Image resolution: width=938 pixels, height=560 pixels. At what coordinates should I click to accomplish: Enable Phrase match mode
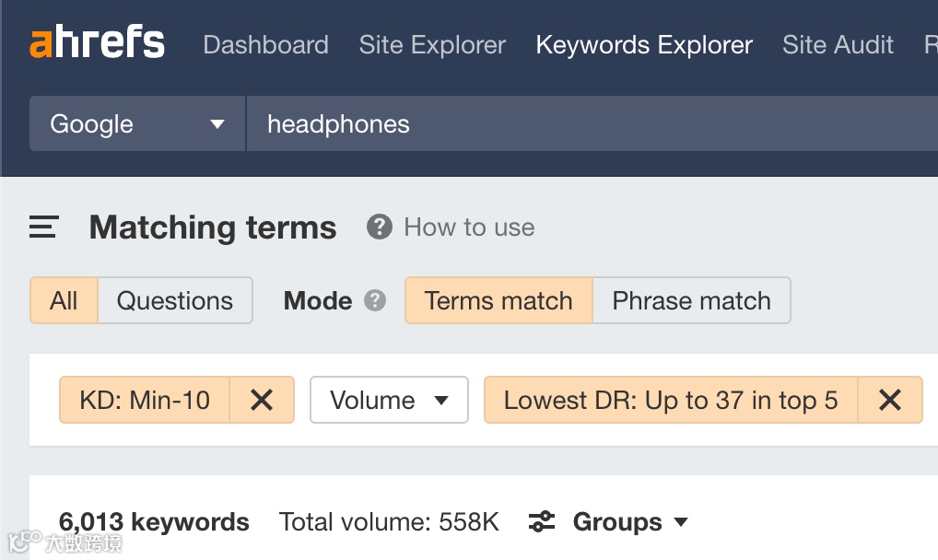coord(691,300)
